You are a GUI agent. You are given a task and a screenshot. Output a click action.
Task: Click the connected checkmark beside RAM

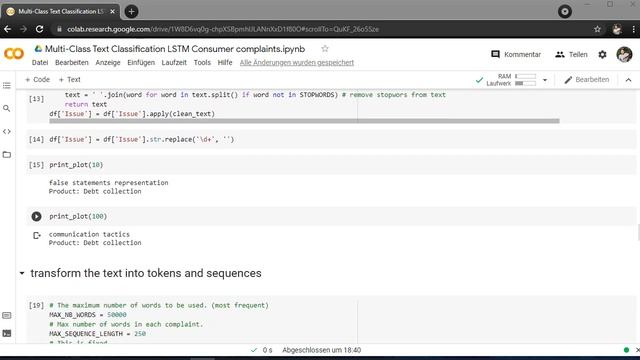click(479, 80)
